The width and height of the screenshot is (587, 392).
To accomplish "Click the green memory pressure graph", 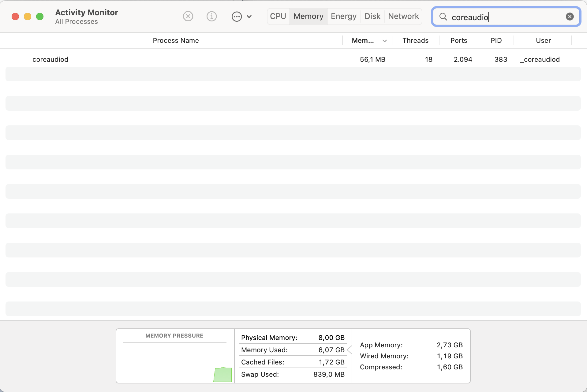I will tap(222, 375).
